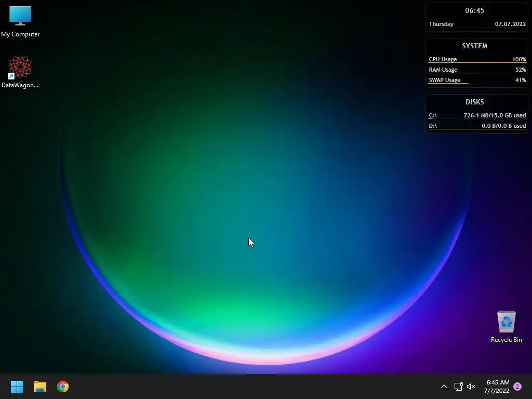This screenshot has height=399, width=532.
Task: Open the network status tray icon
Action: click(458, 387)
